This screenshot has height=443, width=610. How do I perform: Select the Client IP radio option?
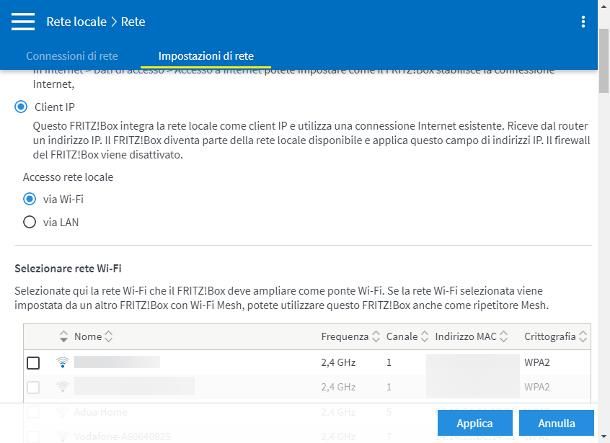[x=21, y=107]
